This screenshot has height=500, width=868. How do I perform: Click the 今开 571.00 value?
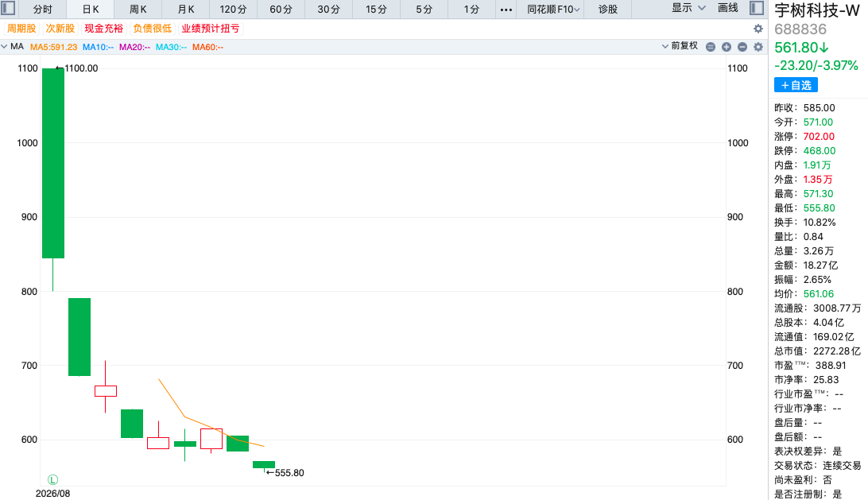818,122
